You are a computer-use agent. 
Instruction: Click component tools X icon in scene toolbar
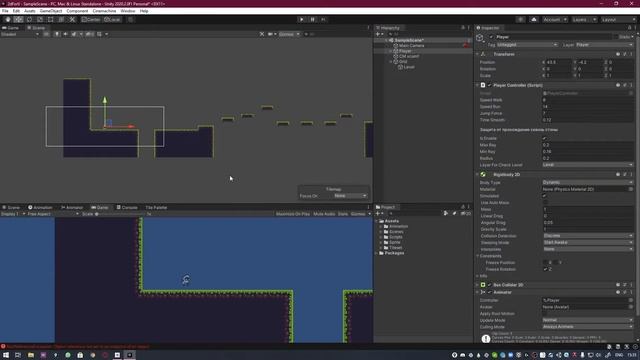pyautogui.click(x=262, y=34)
